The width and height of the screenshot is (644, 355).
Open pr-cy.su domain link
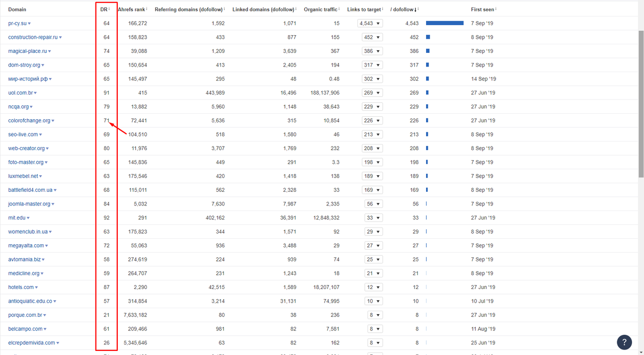(x=17, y=23)
